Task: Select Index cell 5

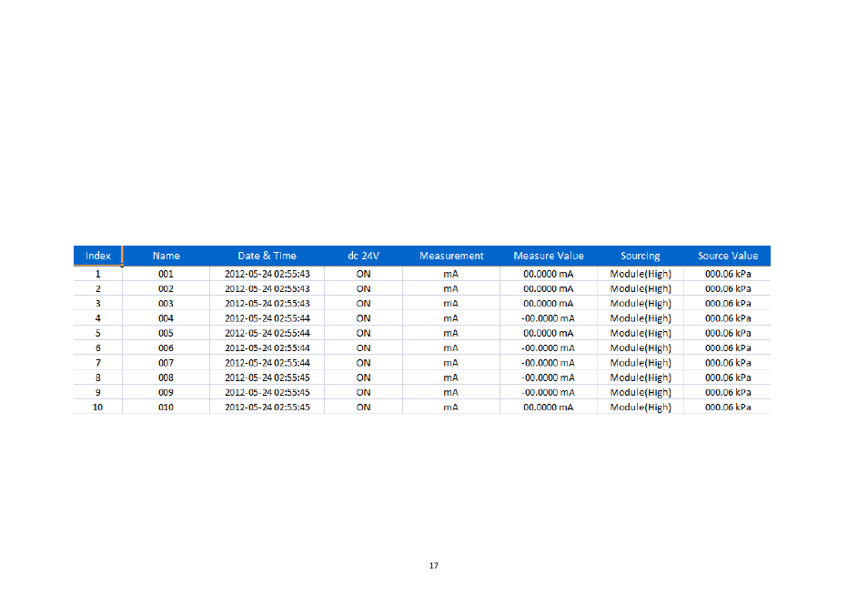Action: [98, 333]
